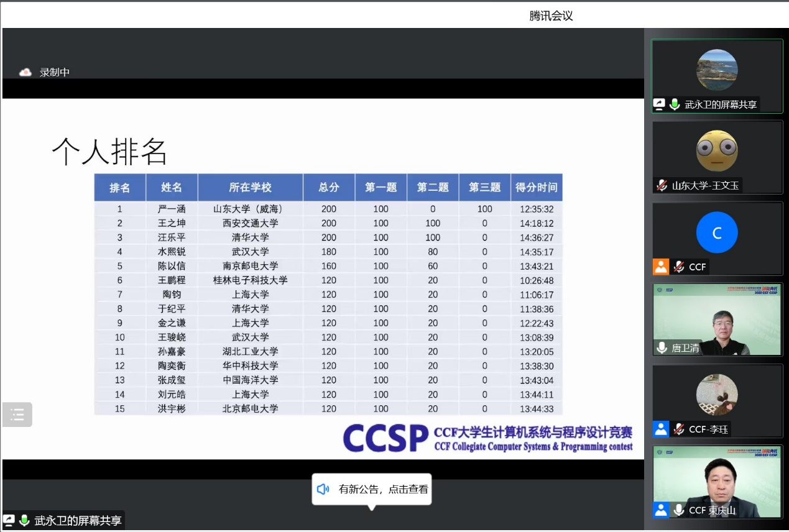Toggle muted microphone on 山东大学-王文玉 tile
This screenshot has width=789, height=532.
pyautogui.click(x=662, y=185)
